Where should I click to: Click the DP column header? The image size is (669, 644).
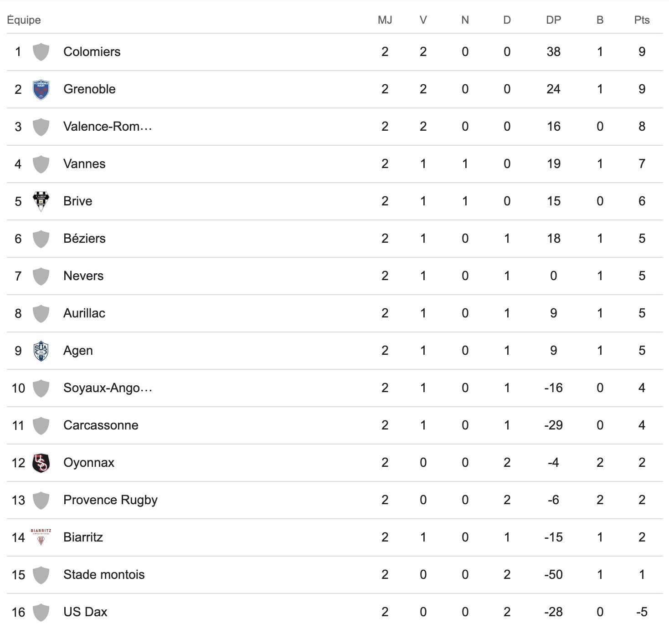point(553,20)
